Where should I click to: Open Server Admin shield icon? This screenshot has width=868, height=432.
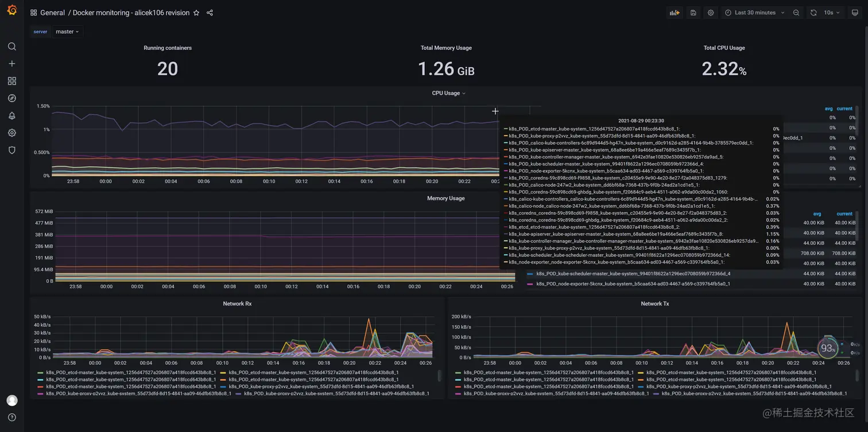pyautogui.click(x=12, y=150)
